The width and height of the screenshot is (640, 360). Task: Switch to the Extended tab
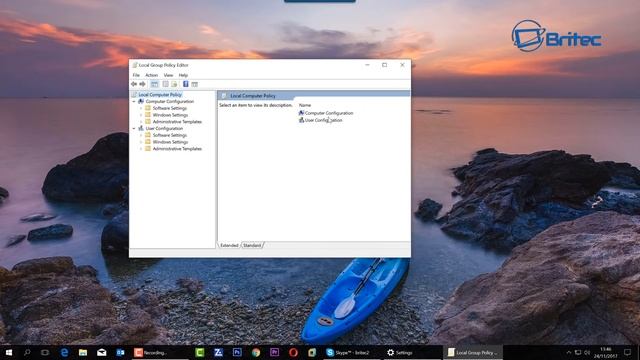(229, 245)
